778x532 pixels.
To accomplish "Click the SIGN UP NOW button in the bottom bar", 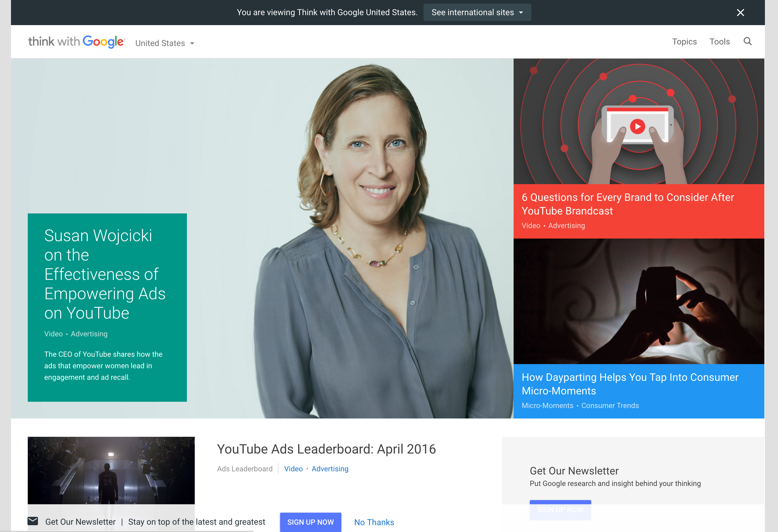I will tap(310, 522).
